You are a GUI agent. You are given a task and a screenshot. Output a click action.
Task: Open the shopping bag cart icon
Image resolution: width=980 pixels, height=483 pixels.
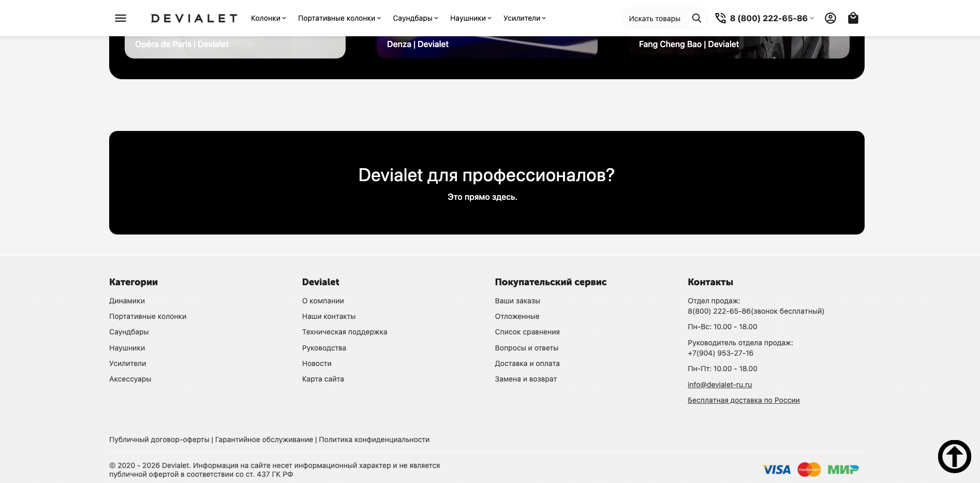pyautogui.click(x=853, y=18)
